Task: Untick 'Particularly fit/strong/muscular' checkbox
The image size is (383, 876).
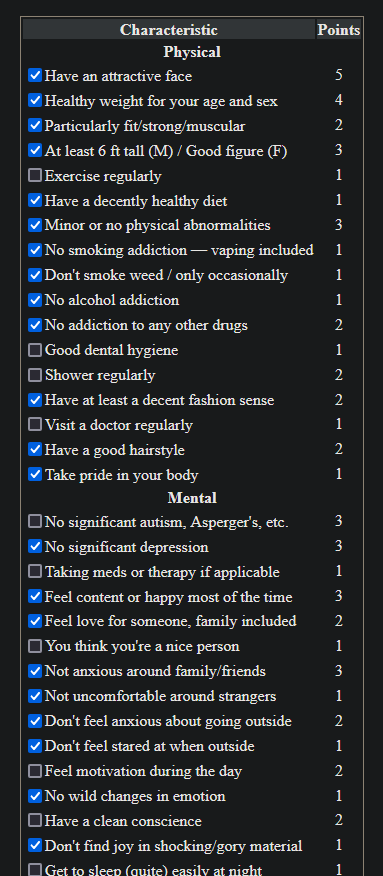Action: pyautogui.click(x=35, y=126)
